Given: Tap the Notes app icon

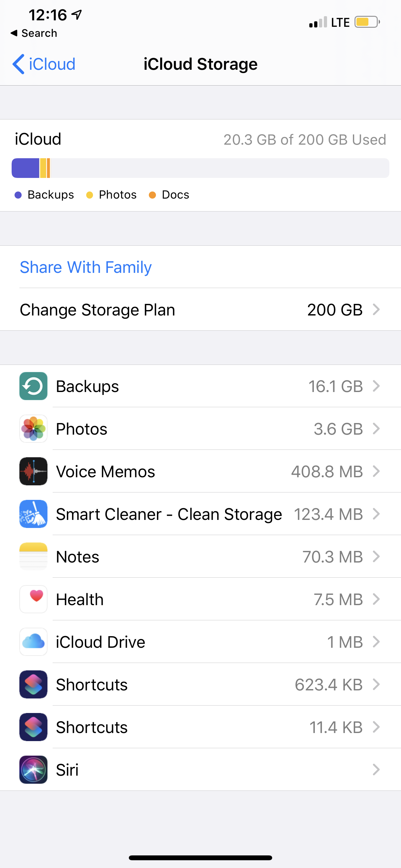Looking at the screenshot, I should coord(33,556).
